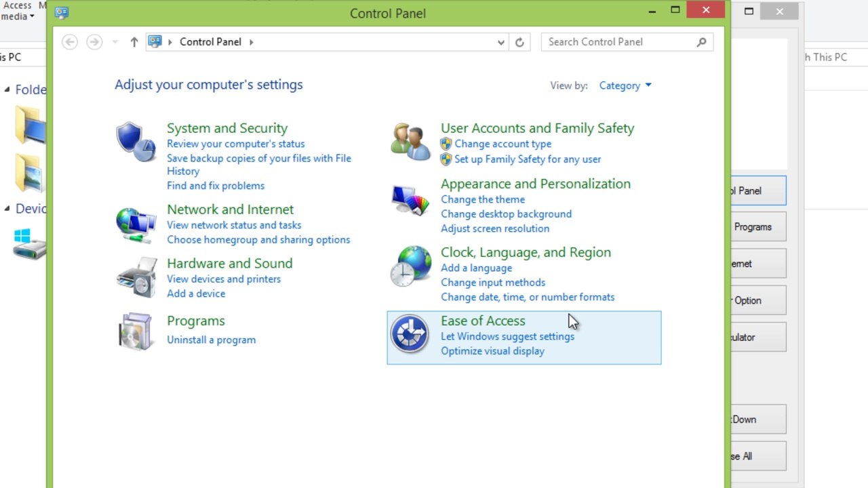Screen dimensions: 868x488
Task: Click the search magnifier icon
Action: click(701, 42)
